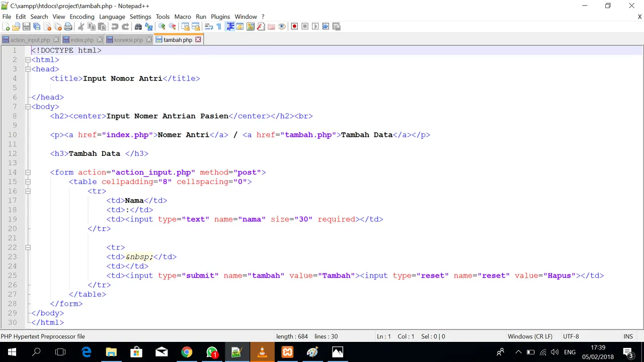This screenshot has height=362, width=644.
Task: Close the koneksi.php tab
Action: pos(149,40)
